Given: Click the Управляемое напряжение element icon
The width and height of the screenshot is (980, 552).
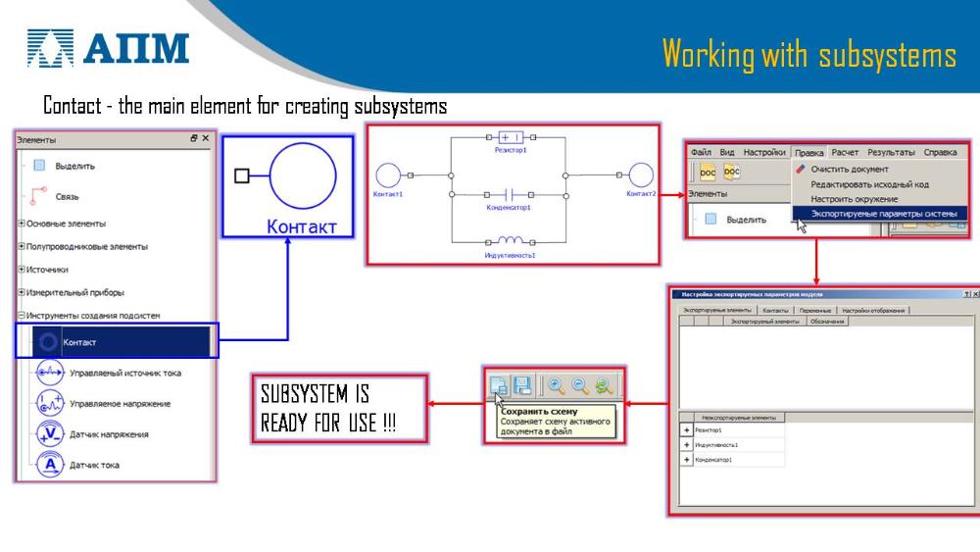Looking at the screenshot, I should 50,403.
